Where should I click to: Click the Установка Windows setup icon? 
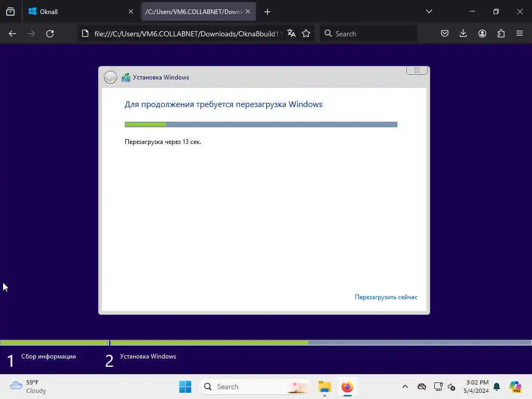coord(126,77)
